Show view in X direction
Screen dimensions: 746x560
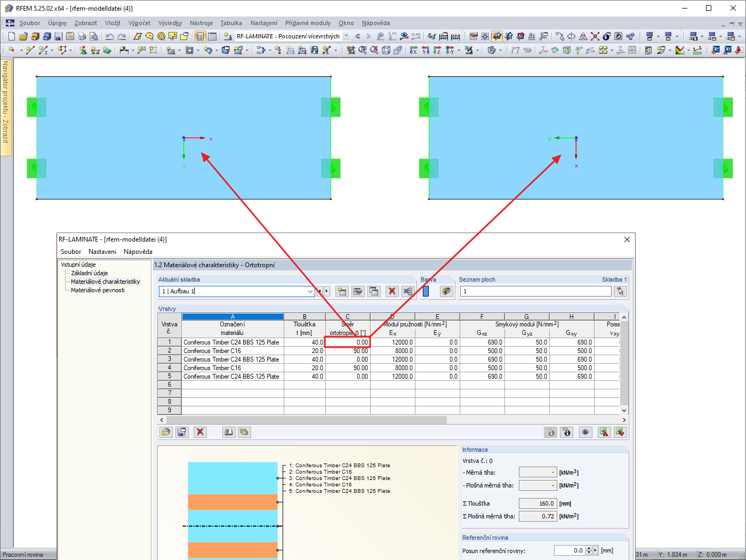[x=413, y=50]
